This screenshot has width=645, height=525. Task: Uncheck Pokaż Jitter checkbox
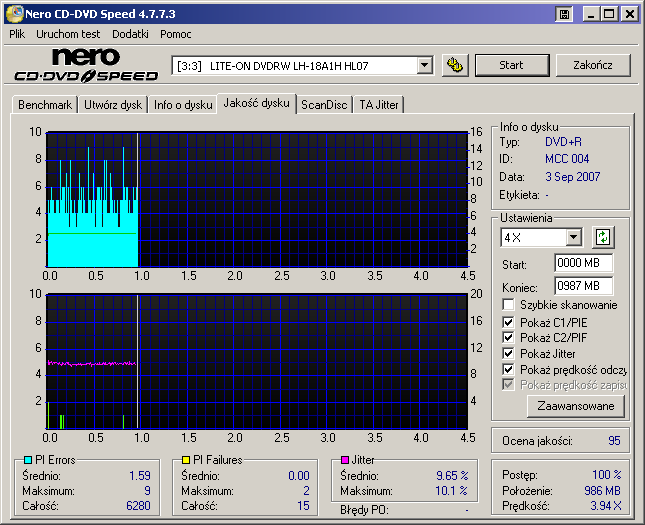click(508, 353)
